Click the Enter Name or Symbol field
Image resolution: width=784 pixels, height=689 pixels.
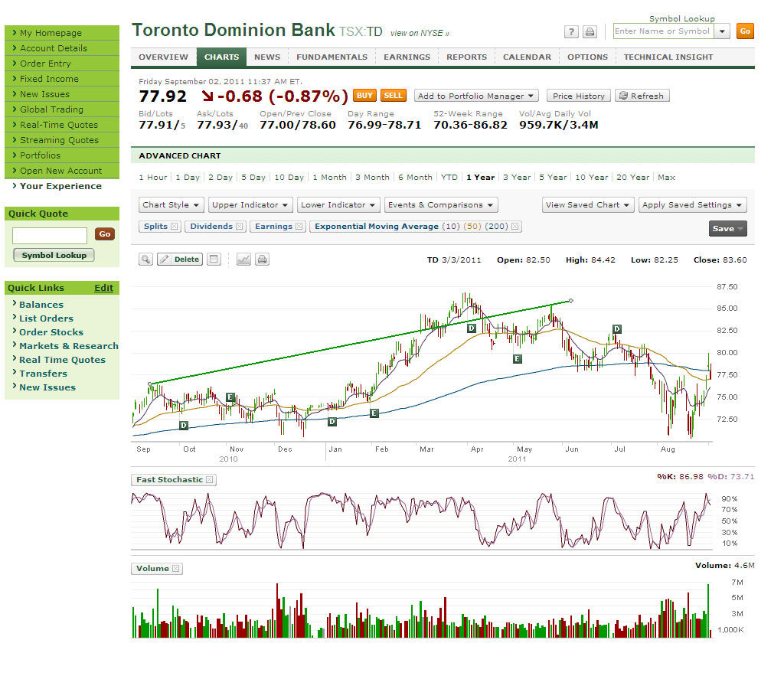click(x=664, y=31)
